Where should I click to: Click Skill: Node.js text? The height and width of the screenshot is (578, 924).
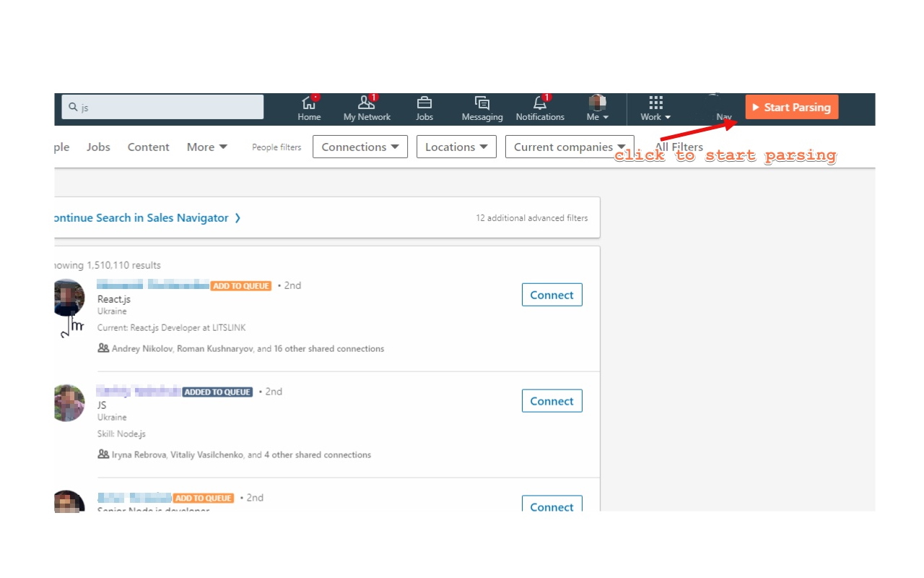122,434
